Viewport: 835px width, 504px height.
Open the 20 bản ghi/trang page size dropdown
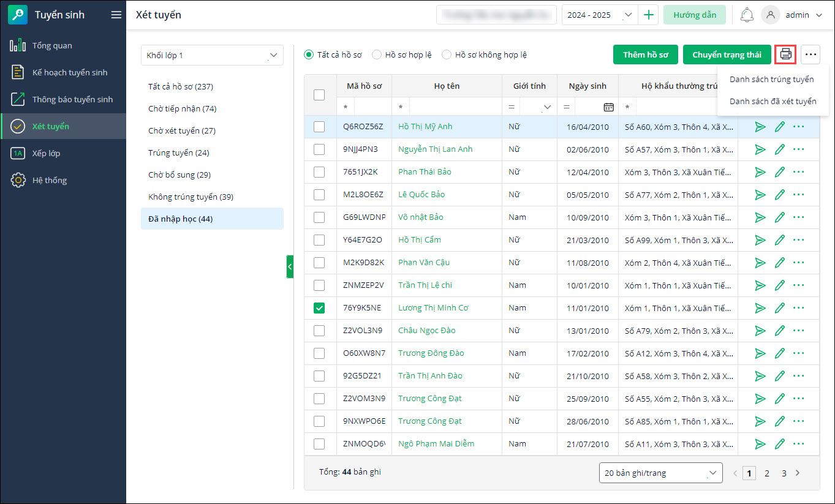pyautogui.click(x=660, y=473)
